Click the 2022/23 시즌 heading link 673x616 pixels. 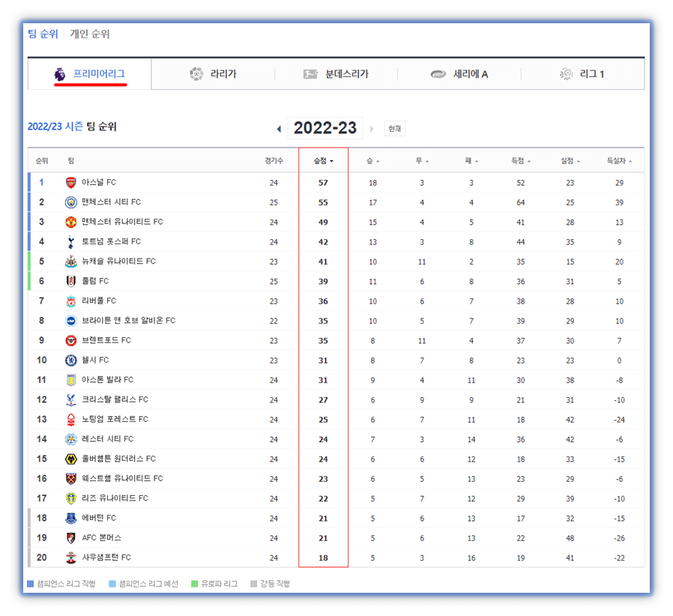coord(55,127)
